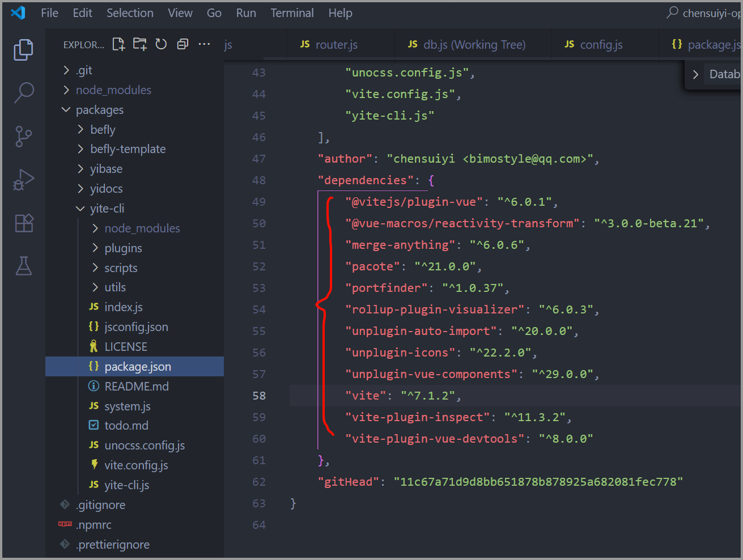The height and width of the screenshot is (560, 743).
Task: Open Explorer's more actions ellipsis menu
Action: point(204,44)
